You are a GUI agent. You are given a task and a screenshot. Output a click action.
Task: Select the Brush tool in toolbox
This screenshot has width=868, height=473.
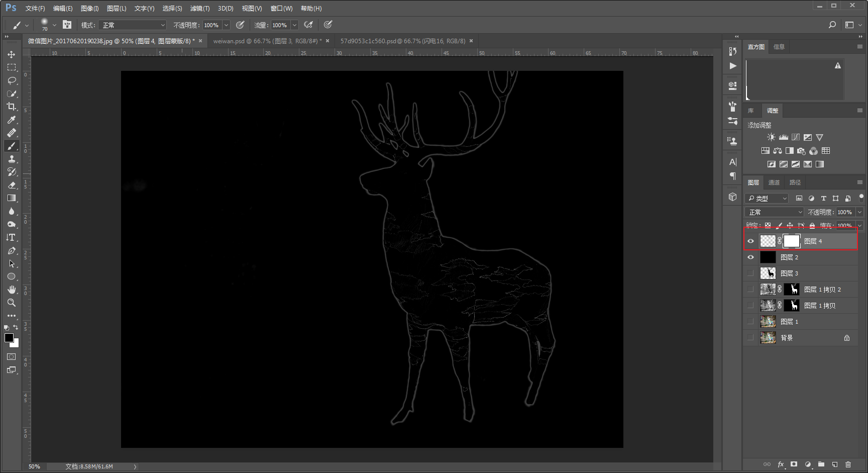(12, 146)
